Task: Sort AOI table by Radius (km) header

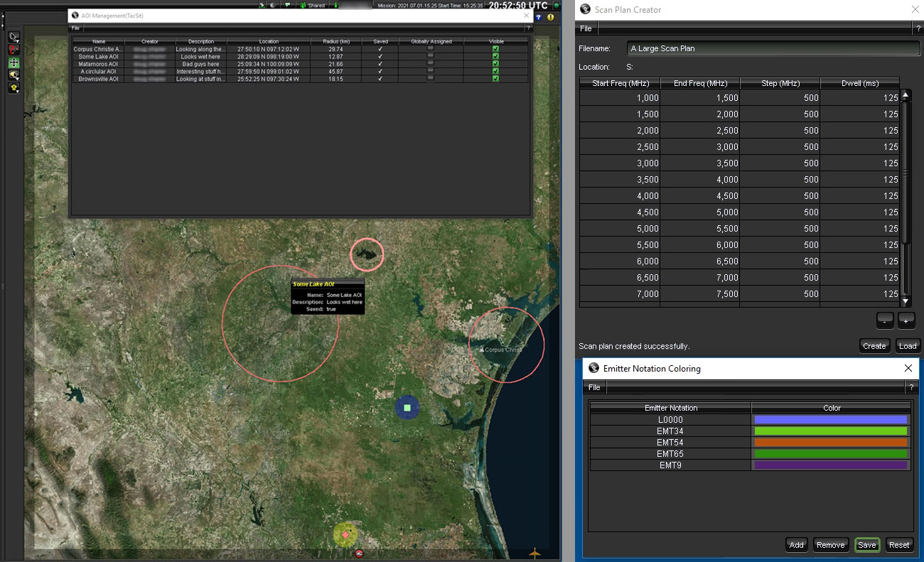Action: (x=336, y=41)
